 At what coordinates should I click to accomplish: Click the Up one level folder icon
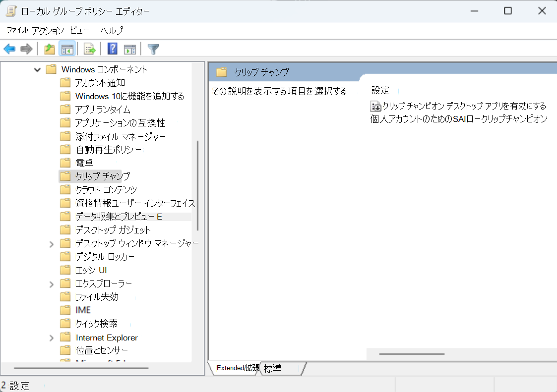point(50,49)
